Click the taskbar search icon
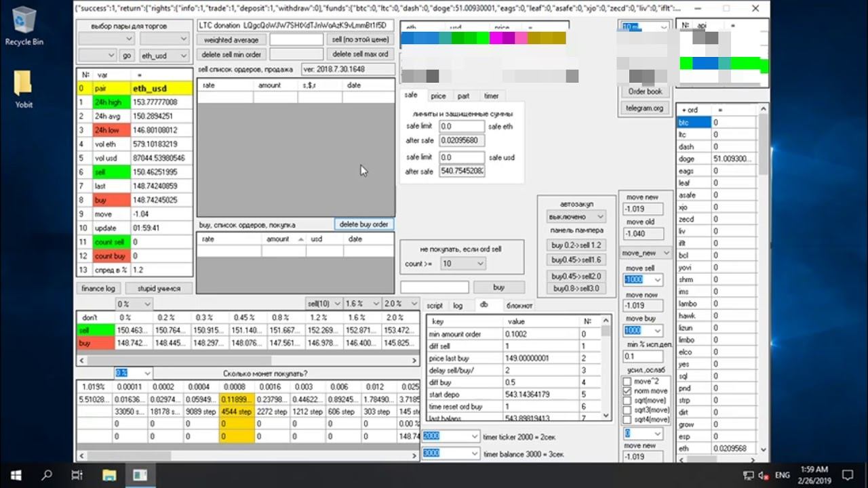 (47, 475)
